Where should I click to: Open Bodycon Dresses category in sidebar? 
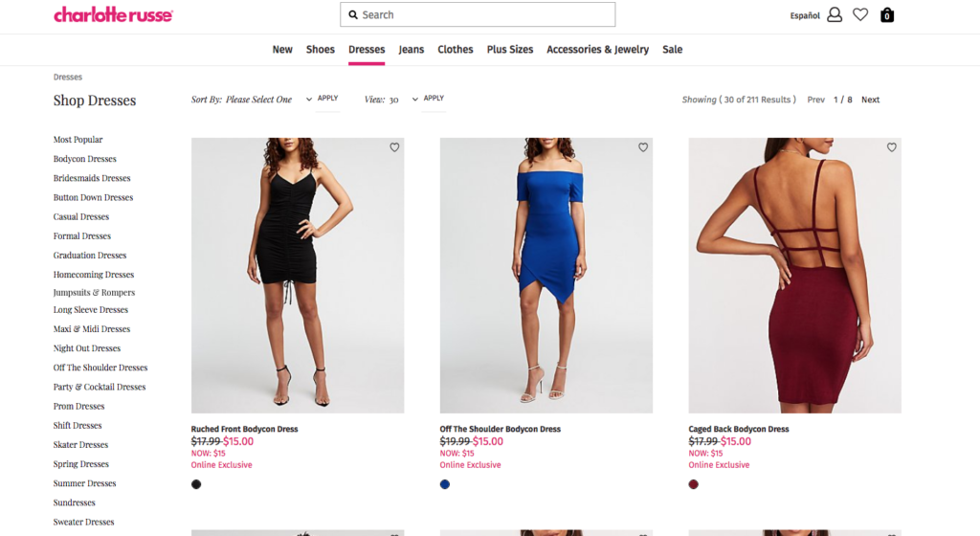tap(85, 159)
